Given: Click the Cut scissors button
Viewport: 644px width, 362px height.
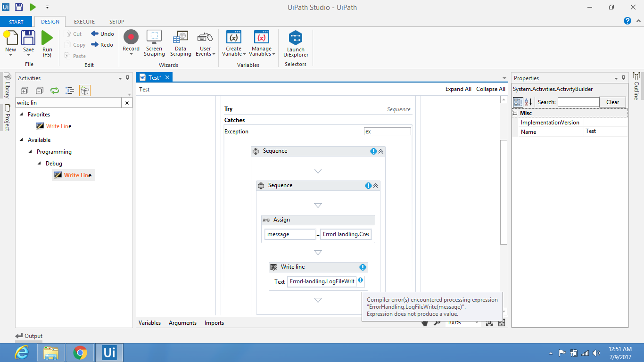Looking at the screenshot, I should 73,34.
